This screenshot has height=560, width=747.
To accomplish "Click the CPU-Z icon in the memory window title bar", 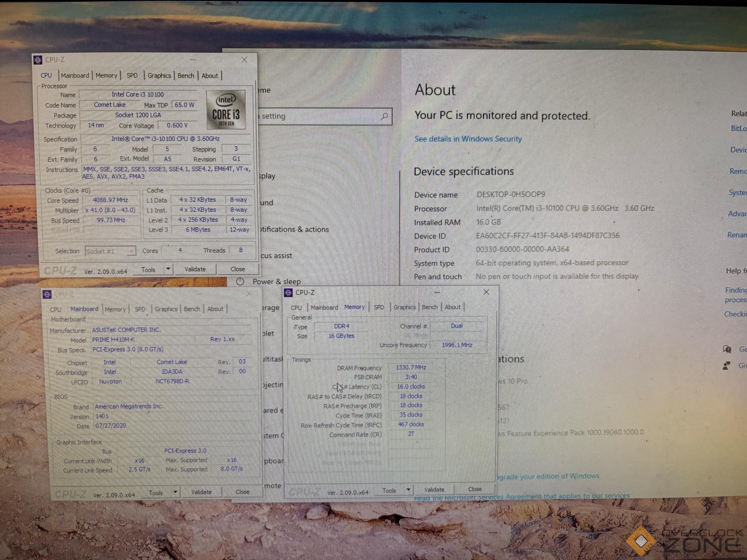I will pos(288,293).
